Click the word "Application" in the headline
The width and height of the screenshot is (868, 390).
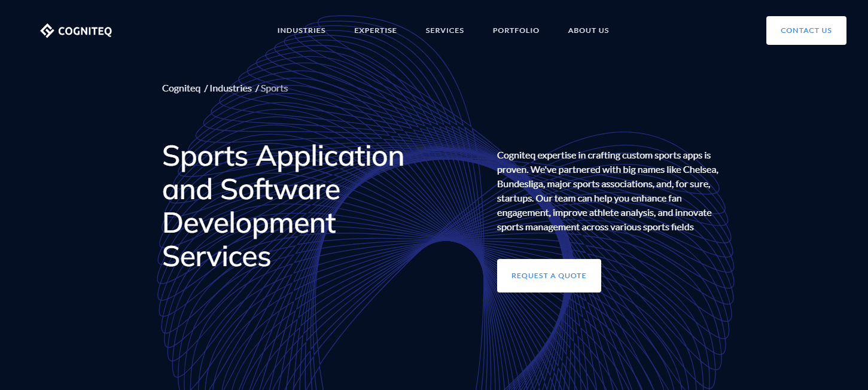[x=330, y=157]
